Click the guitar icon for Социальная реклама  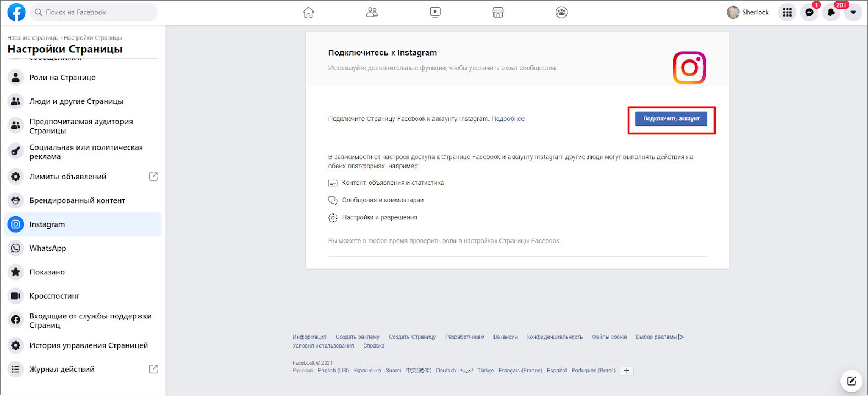coord(16,151)
